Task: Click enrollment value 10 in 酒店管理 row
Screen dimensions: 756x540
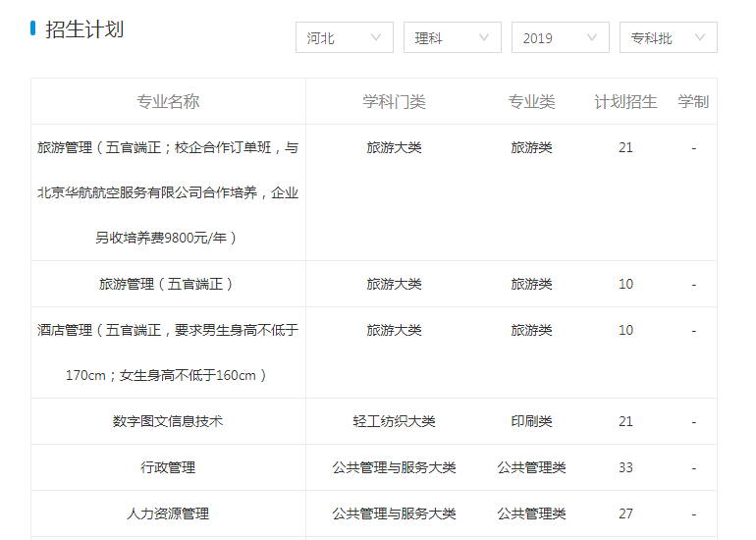Action: [625, 330]
